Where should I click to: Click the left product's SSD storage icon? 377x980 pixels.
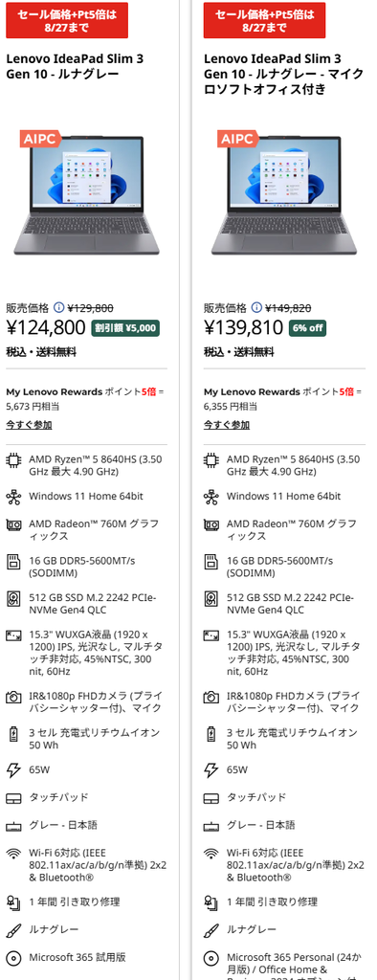pyautogui.click(x=13, y=599)
